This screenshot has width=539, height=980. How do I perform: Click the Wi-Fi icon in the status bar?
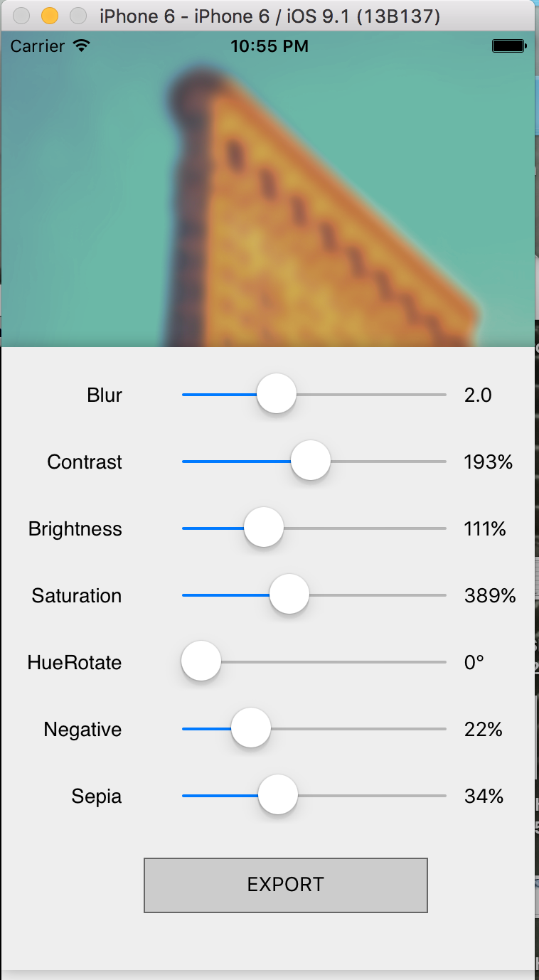click(x=82, y=46)
